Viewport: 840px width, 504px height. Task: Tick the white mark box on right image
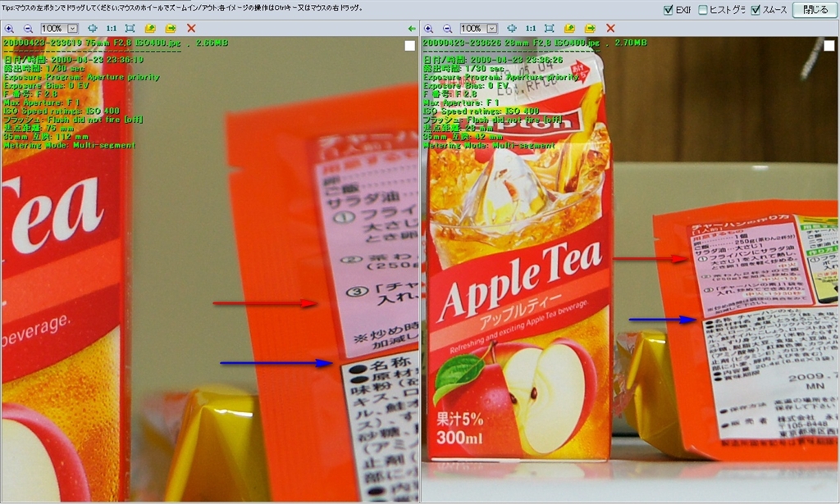click(x=829, y=46)
